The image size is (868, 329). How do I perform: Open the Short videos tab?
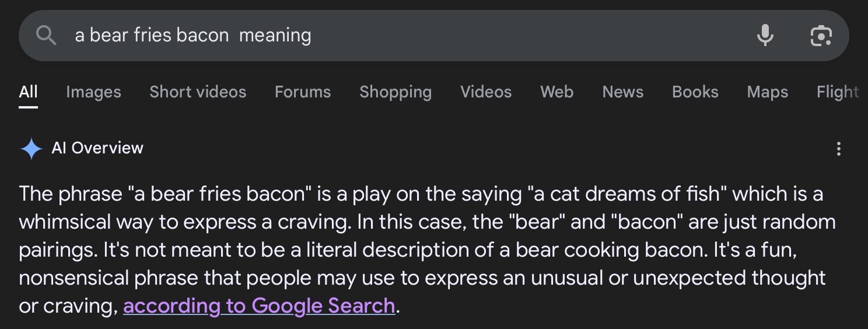198,92
